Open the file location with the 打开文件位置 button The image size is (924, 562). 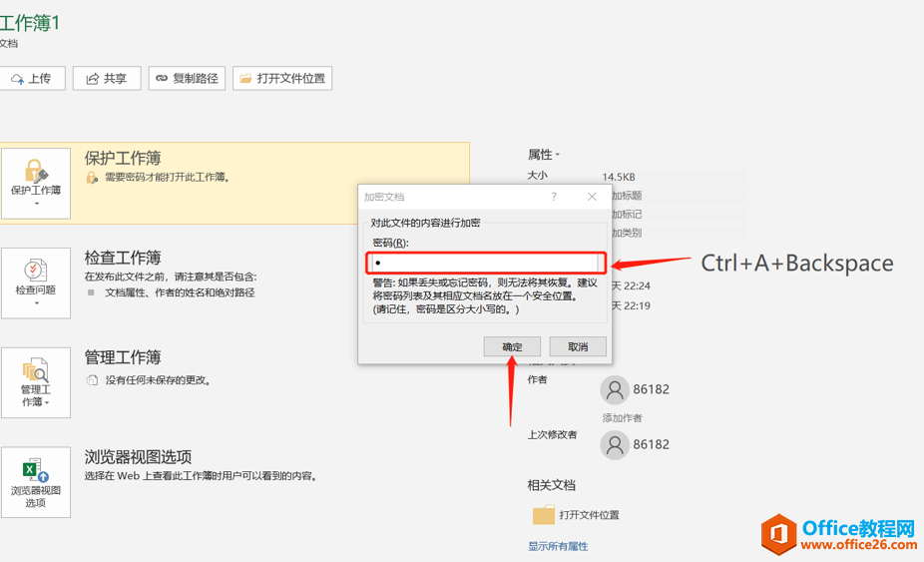tap(282, 79)
